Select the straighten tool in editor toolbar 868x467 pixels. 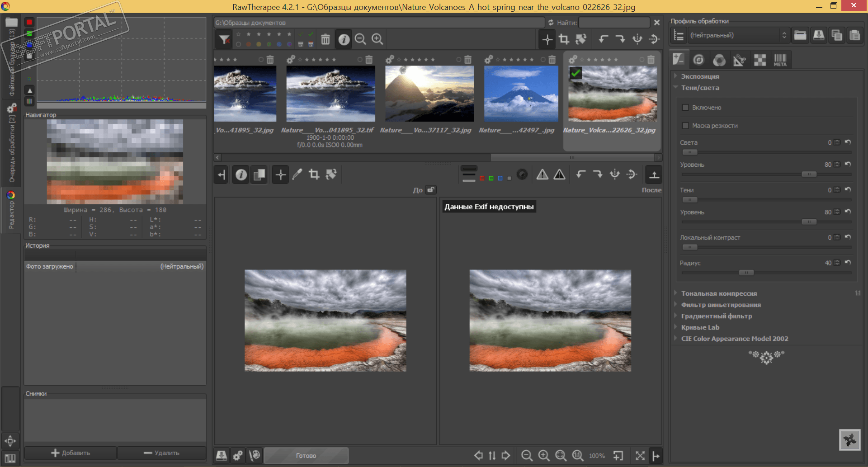coord(331,175)
